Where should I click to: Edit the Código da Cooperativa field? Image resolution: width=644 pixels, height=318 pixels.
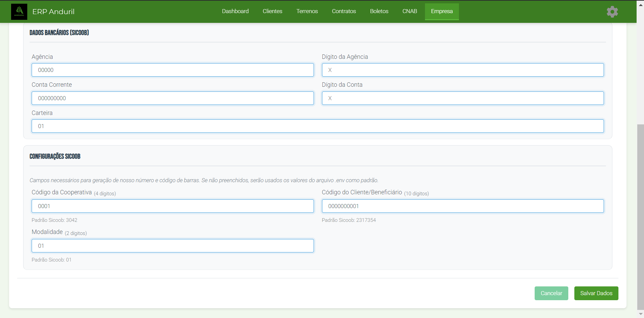click(173, 206)
